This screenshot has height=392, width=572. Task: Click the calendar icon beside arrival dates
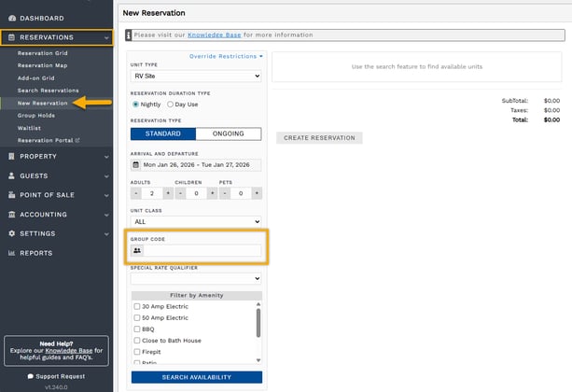(136, 164)
